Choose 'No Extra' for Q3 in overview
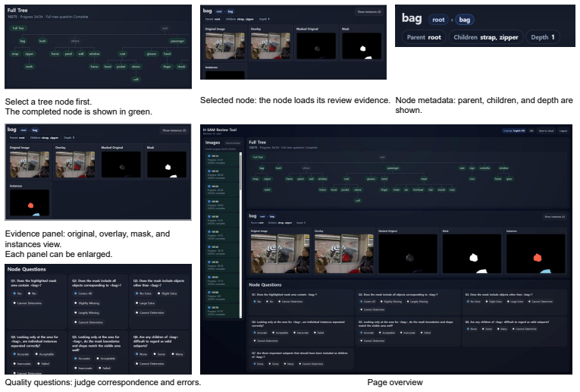This screenshot has height=392, width=580. pyautogui.click(x=475, y=302)
